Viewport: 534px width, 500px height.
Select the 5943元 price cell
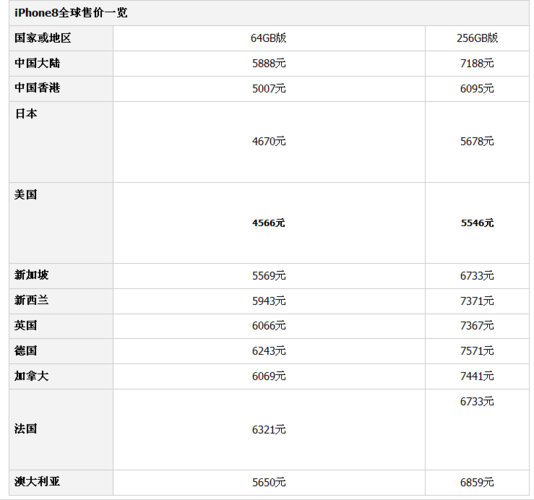[x=269, y=301]
